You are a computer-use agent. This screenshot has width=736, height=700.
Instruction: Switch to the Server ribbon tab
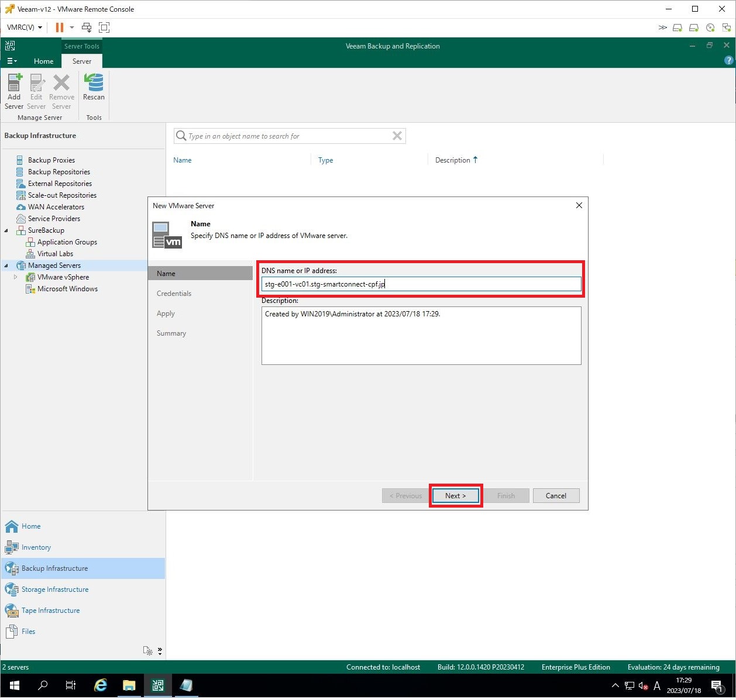(82, 61)
